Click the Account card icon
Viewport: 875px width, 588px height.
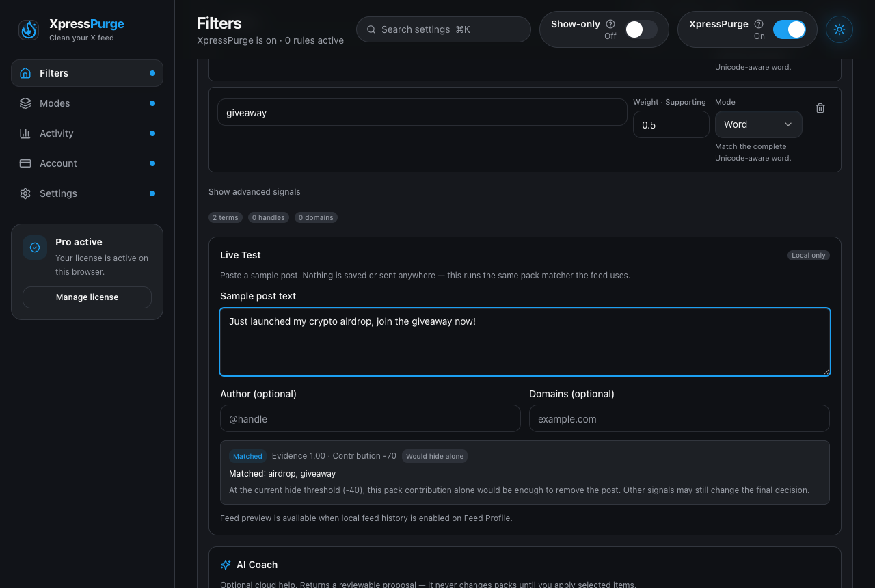tap(25, 163)
